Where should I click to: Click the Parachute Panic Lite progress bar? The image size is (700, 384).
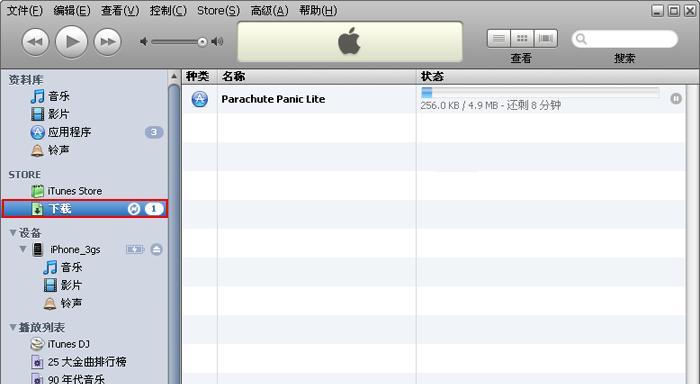pyautogui.click(x=540, y=92)
